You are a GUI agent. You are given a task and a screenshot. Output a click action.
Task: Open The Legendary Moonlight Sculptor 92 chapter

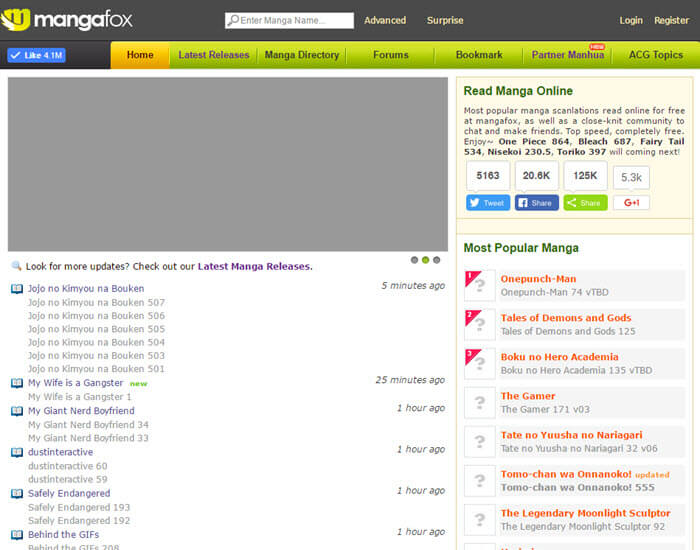click(583, 527)
